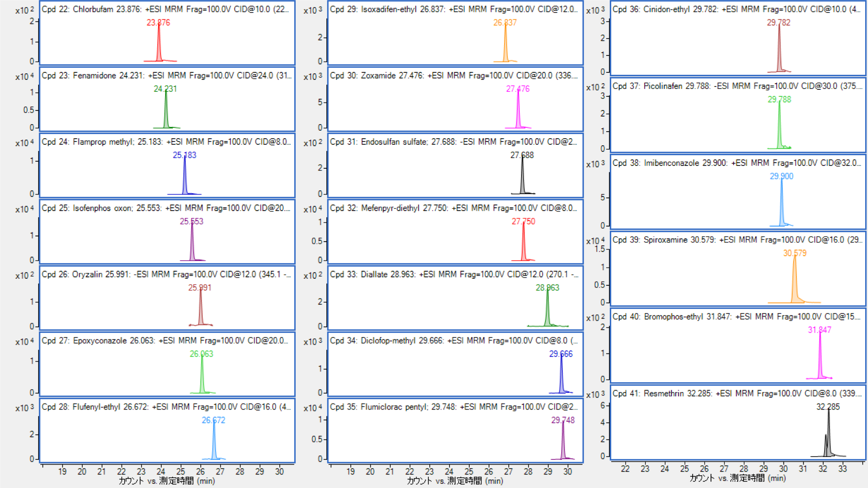
Task: Select the Cpd 37 Picolinafen title
Action: pos(737,86)
